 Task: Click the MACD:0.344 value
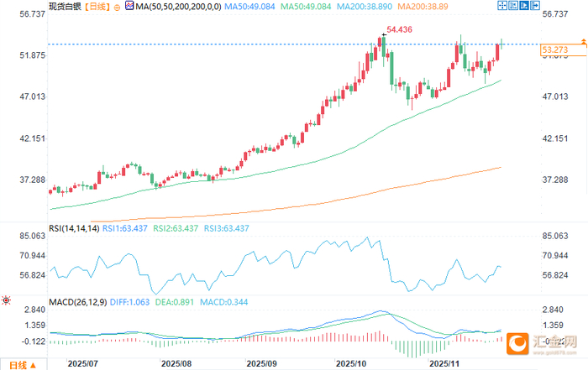[x=224, y=302]
